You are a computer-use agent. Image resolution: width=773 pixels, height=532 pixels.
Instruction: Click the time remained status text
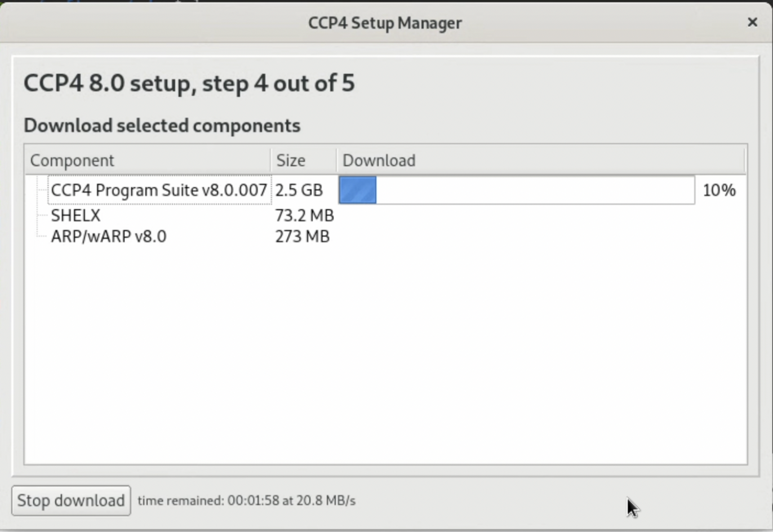(246, 500)
